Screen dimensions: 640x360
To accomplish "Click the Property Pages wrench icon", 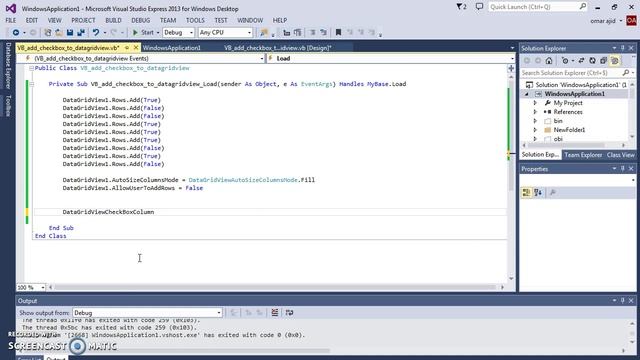I will coord(553,192).
